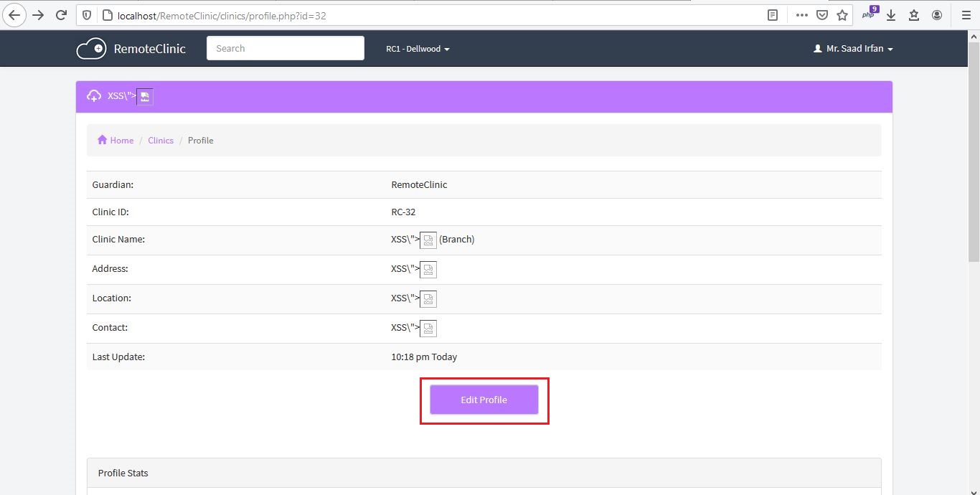Viewport: 980px width, 495px height.
Task: Focus the Search input field
Action: pyautogui.click(x=286, y=48)
